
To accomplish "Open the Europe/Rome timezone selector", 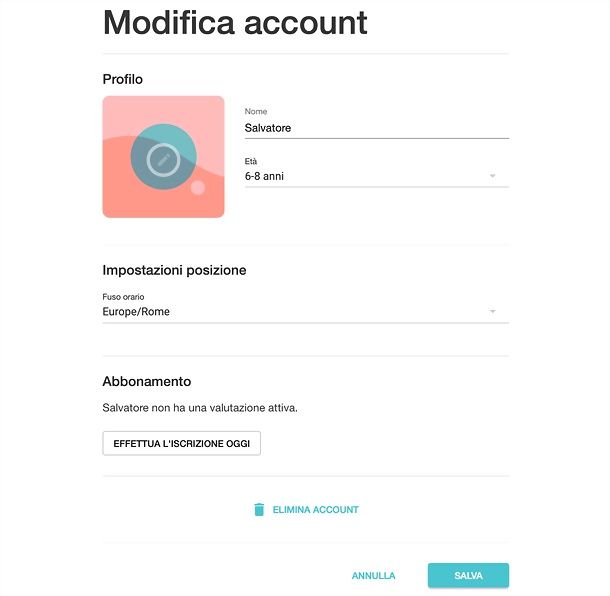I will pyautogui.click(x=305, y=312).
